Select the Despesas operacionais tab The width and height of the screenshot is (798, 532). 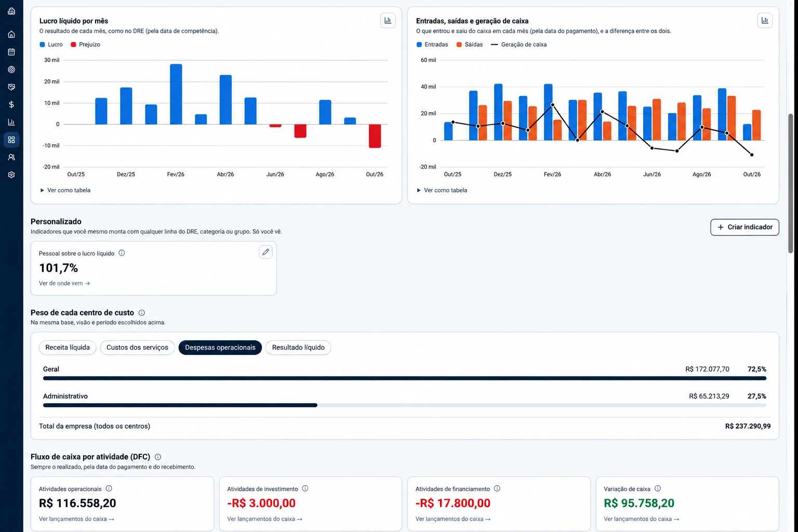(220, 348)
